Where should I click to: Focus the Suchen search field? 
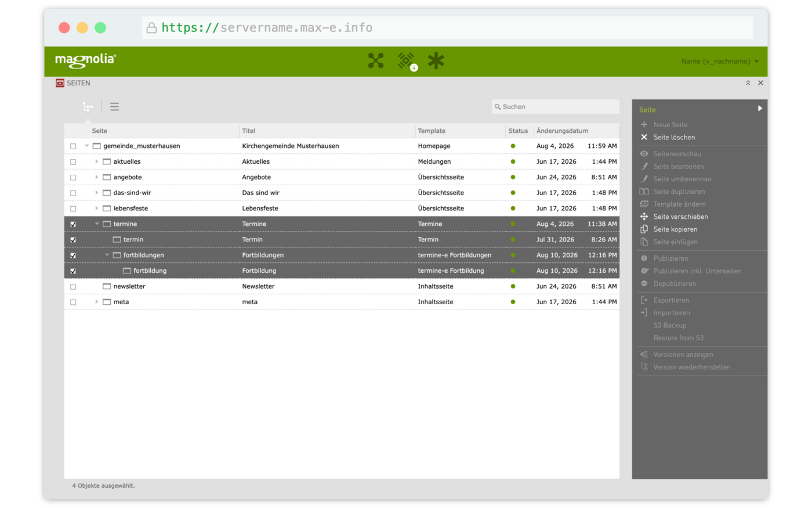coord(556,107)
